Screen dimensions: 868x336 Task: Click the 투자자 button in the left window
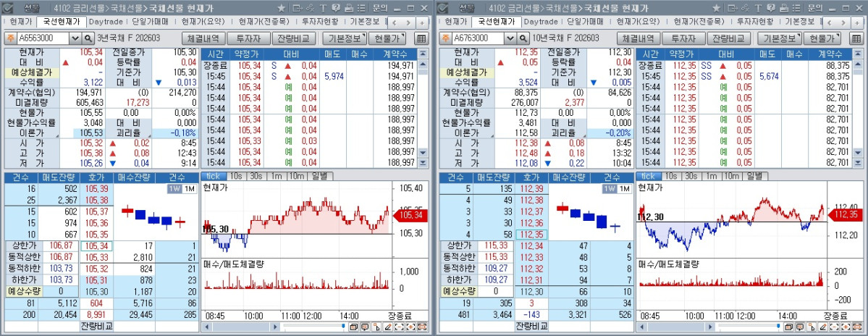[248, 38]
